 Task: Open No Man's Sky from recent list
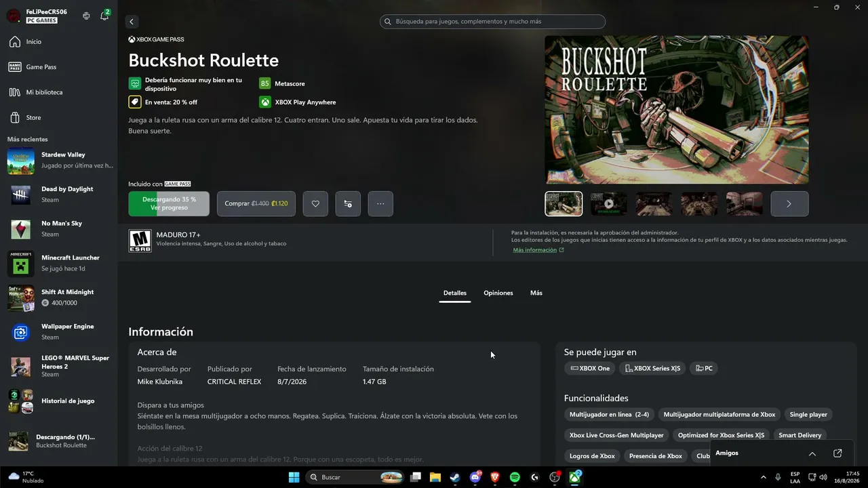click(x=59, y=229)
